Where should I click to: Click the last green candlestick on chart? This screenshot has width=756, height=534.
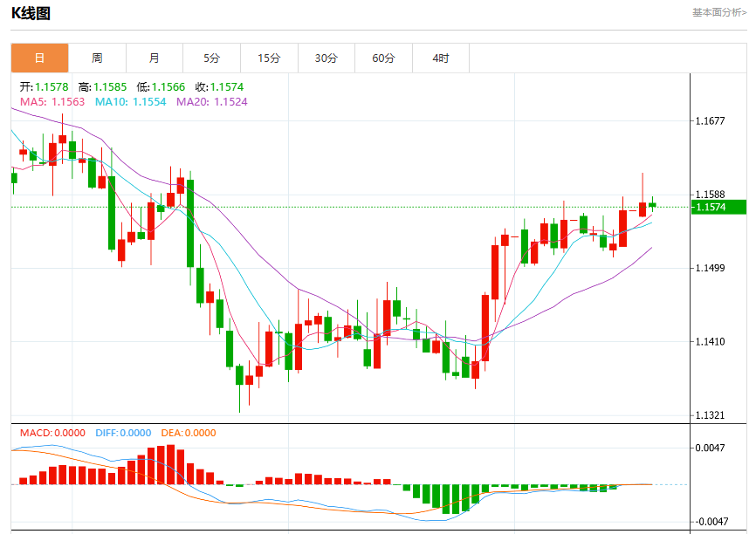click(x=652, y=204)
